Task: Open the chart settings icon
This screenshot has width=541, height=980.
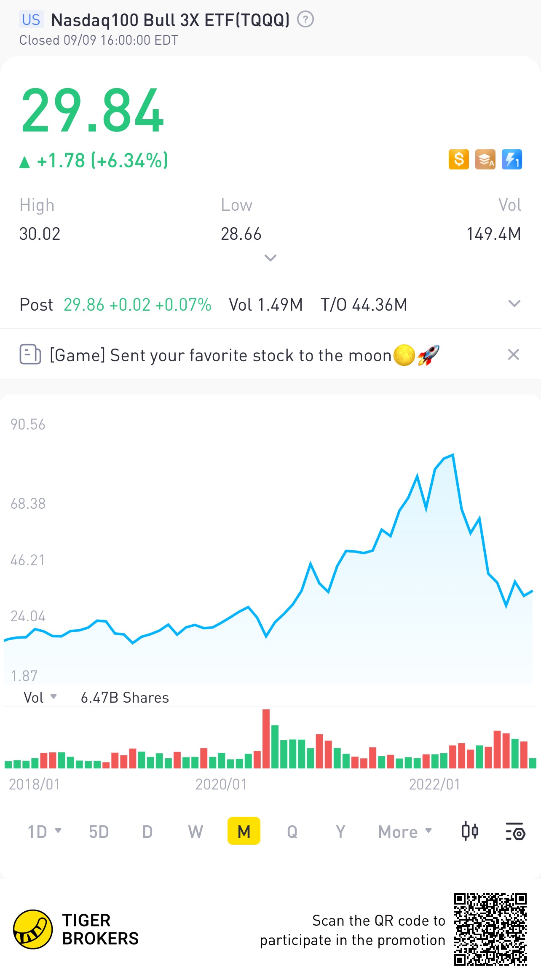Action: point(515,831)
